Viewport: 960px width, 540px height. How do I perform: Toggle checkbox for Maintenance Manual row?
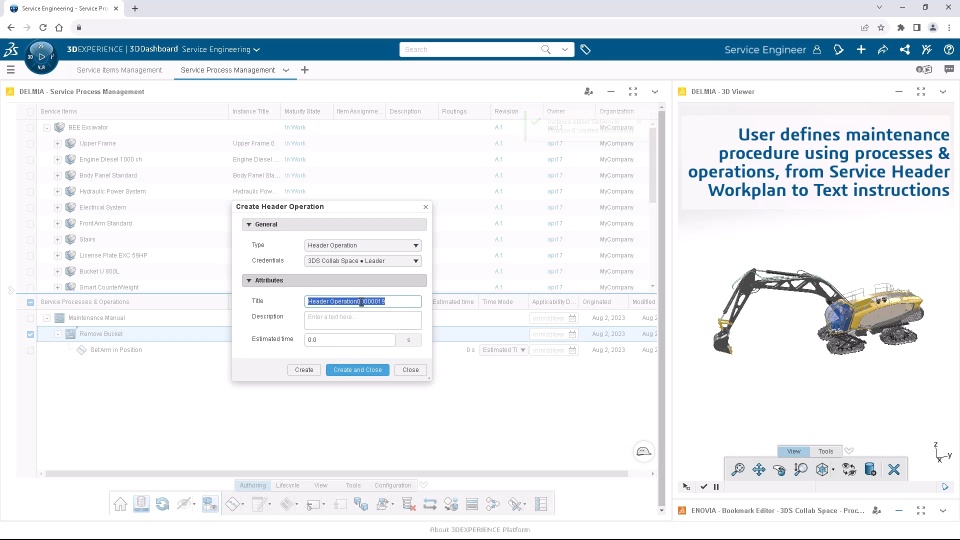(31, 318)
